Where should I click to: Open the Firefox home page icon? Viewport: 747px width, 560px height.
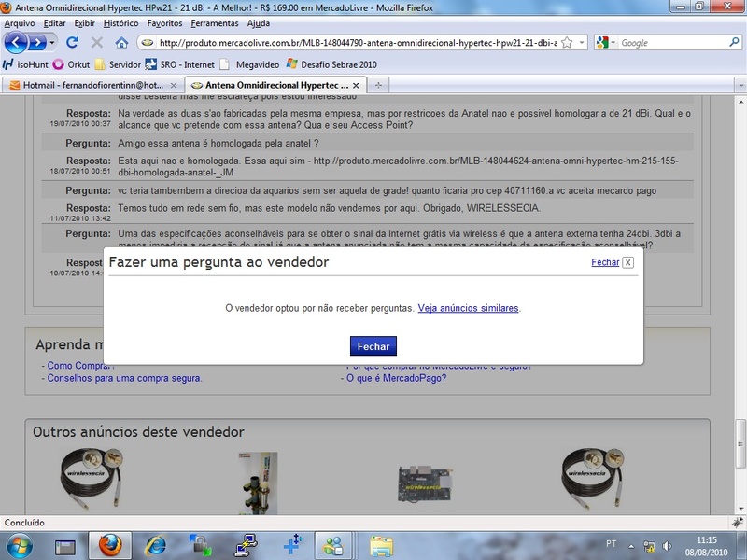122,42
